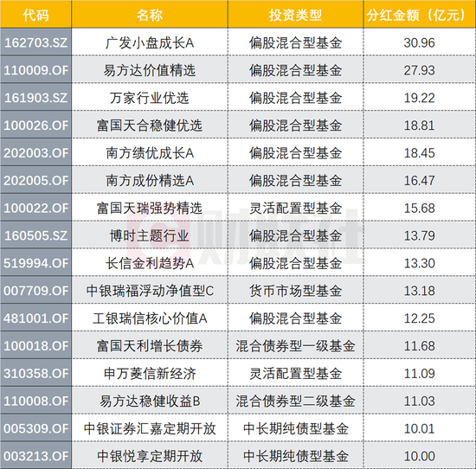Click investment type 货币市场型基金

tap(295, 291)
